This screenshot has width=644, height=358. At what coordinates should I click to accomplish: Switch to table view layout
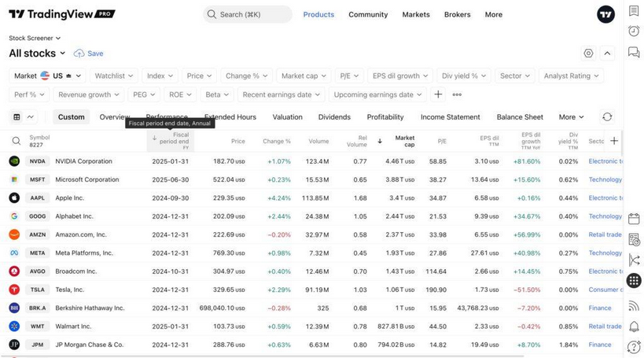[17, 116]
